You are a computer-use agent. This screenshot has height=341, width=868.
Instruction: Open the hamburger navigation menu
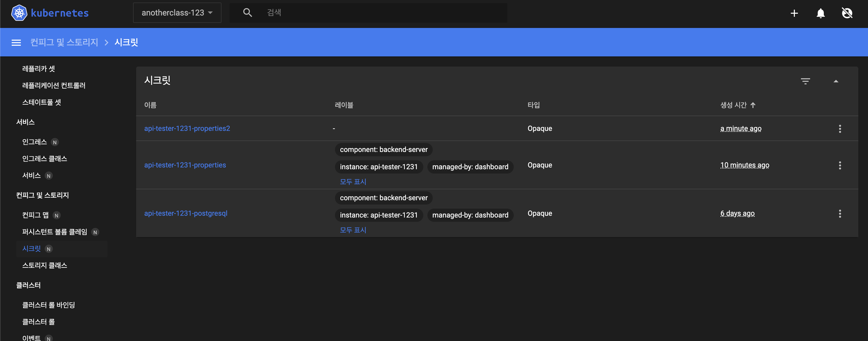point(16,42)
